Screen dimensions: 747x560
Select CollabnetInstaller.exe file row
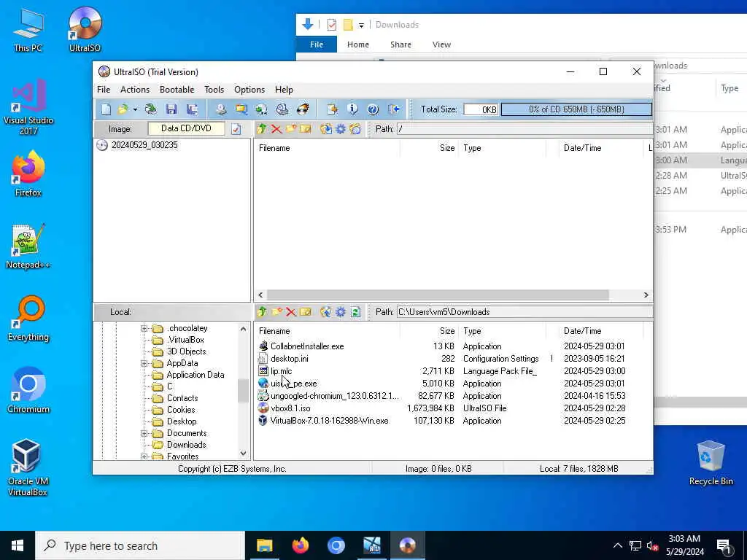click(307, 346)
